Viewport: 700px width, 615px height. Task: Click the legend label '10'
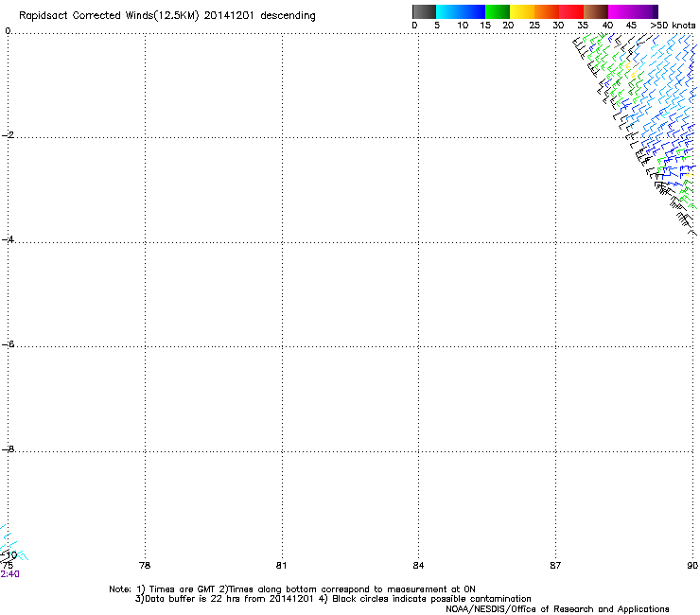click(x=463, y=26)
